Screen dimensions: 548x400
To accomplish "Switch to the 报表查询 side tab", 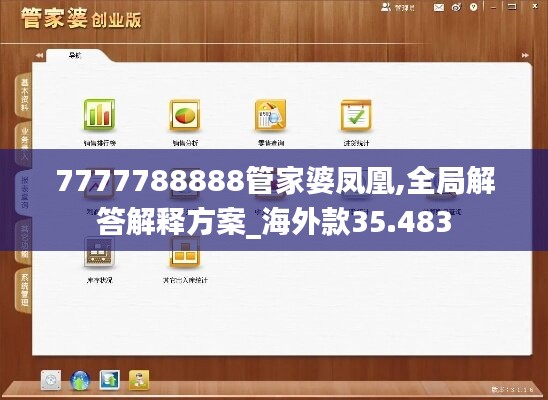I will point(24,193).
